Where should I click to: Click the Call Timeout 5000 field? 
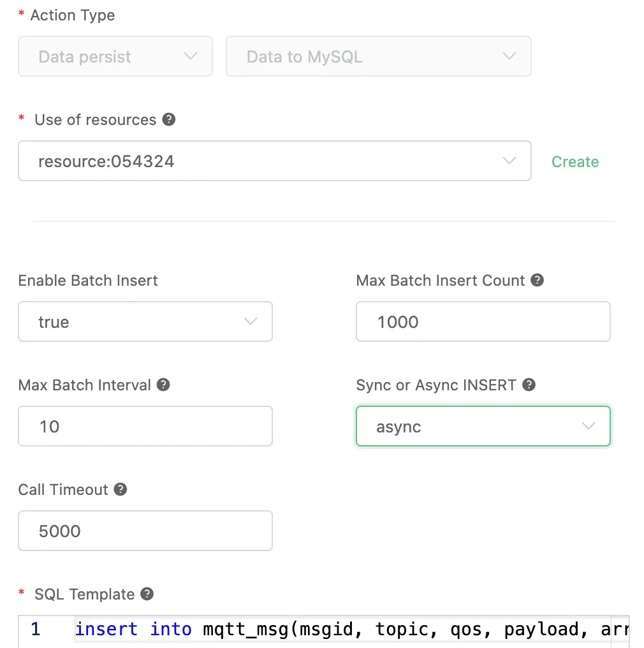pyautogui.click(x=145, y=531)
